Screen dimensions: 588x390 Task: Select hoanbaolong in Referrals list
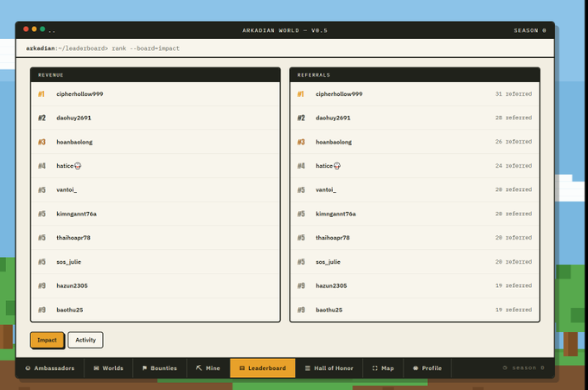(415, 142)
